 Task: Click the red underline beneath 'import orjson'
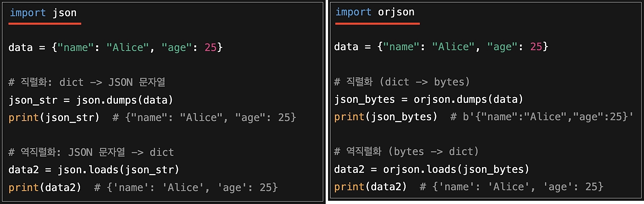[377, 23]
